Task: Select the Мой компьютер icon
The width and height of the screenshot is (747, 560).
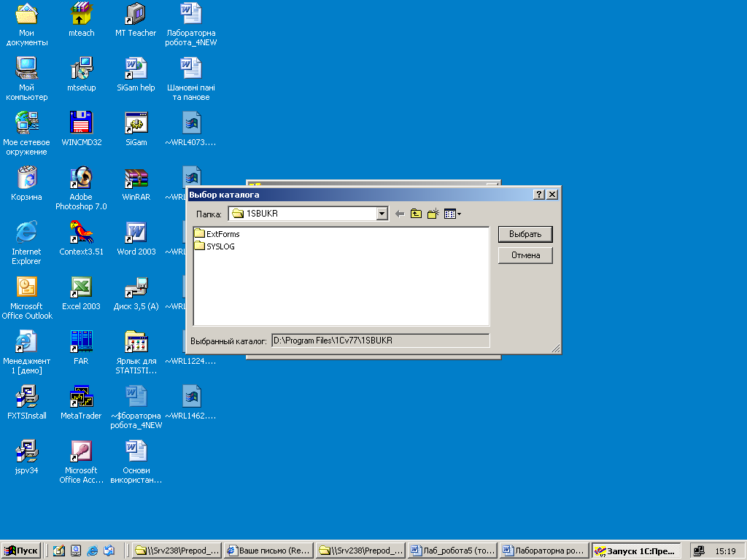Action: click(27, 79)
